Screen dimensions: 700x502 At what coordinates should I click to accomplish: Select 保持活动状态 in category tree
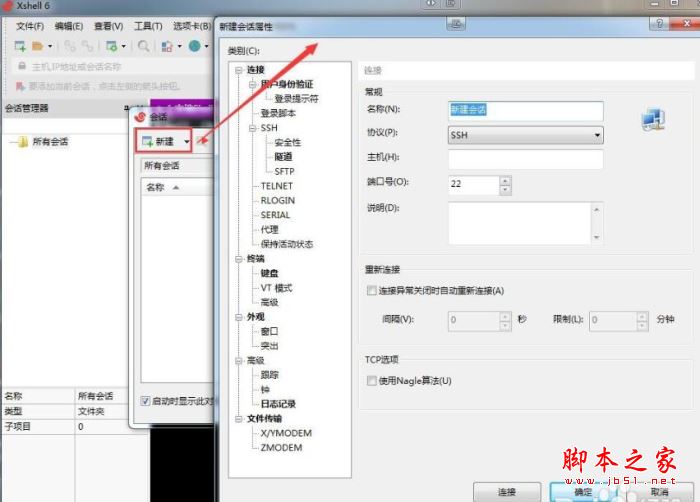pyautogui.click(x=287, y=244)
